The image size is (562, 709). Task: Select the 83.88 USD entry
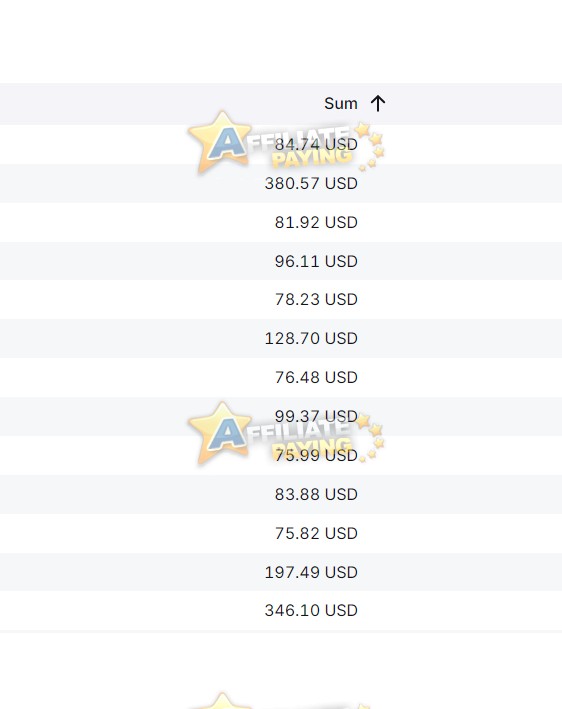(316, 494)
